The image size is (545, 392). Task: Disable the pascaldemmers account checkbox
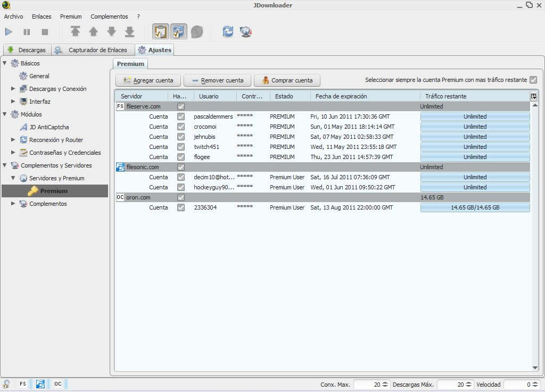click(x=181, y=116)
